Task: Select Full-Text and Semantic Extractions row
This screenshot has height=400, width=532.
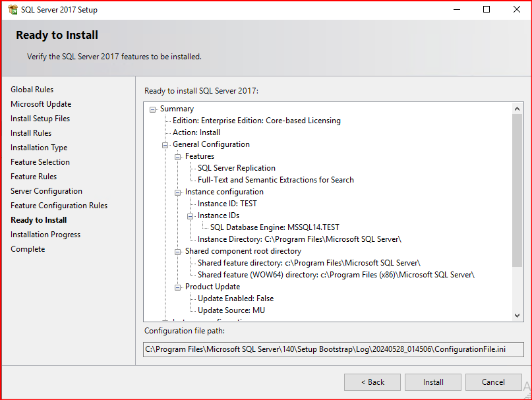Action: (x=276, y=180)
